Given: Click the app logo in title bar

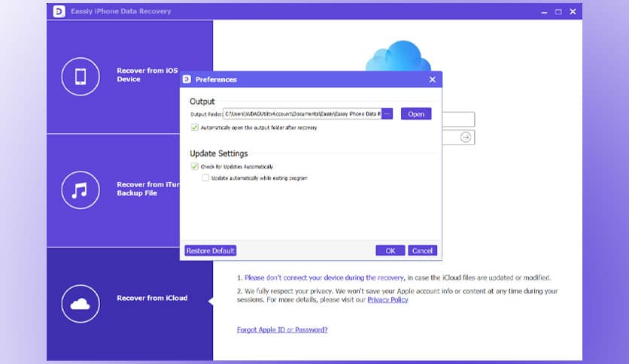Looking at the screenshot, I should (59, 11).
